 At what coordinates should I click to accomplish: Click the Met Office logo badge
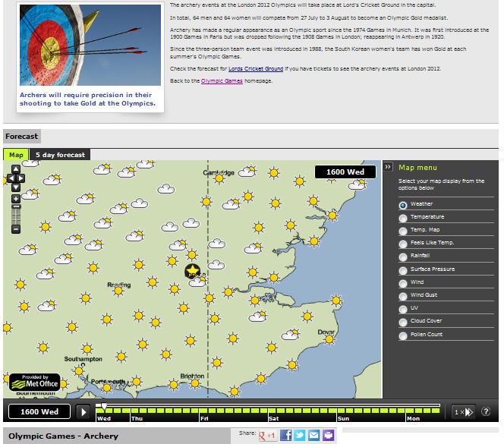point(35,383)
